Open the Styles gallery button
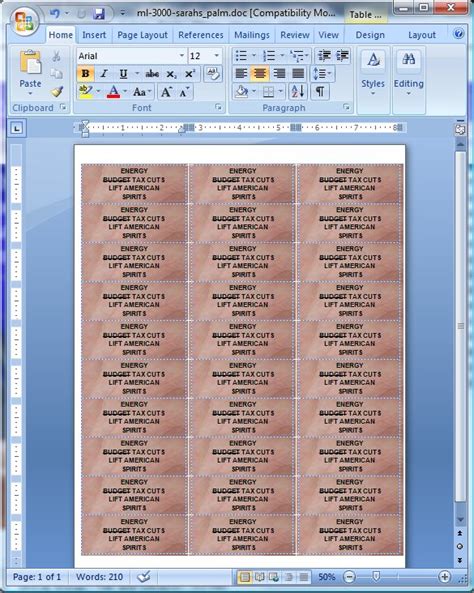 [x=373, y=73]
